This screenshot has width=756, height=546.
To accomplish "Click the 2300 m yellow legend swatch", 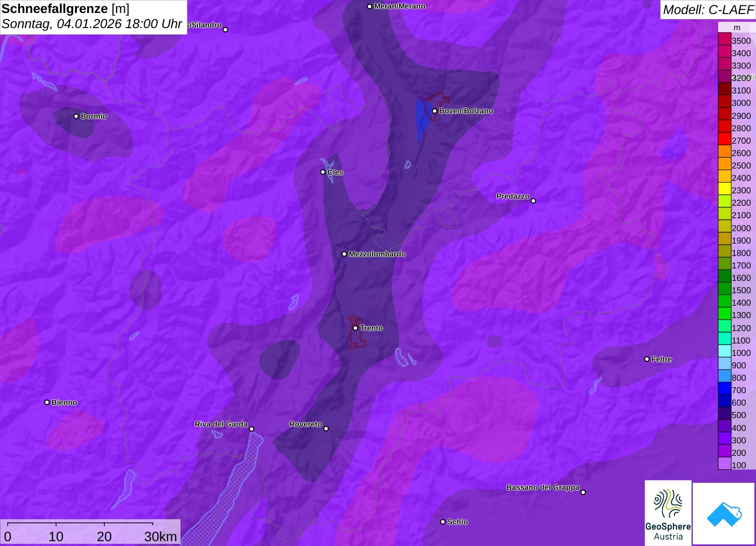I will pyautogui.click(x=725, y=189).
